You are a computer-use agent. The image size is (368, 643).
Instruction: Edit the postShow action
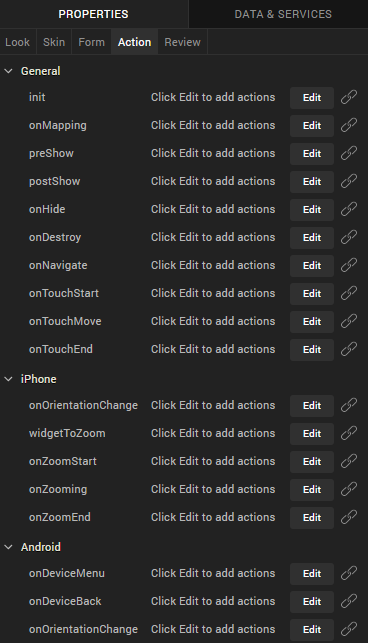[x=312, y=182]
